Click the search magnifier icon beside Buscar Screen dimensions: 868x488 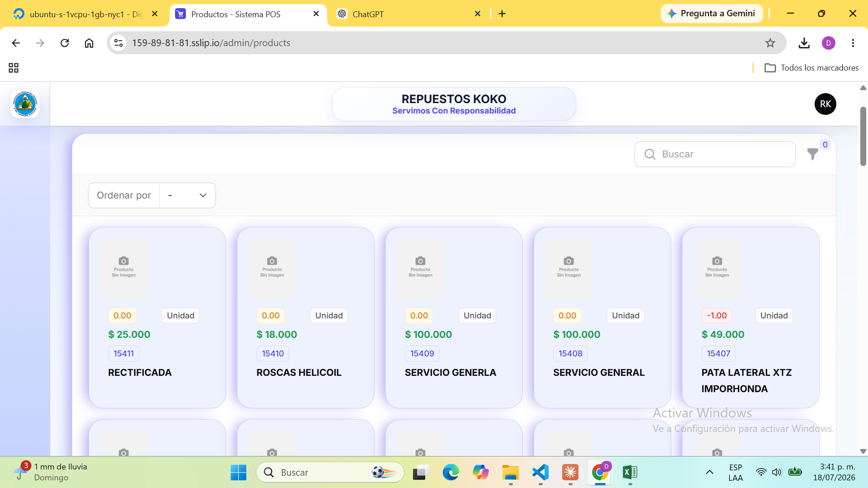650,154
